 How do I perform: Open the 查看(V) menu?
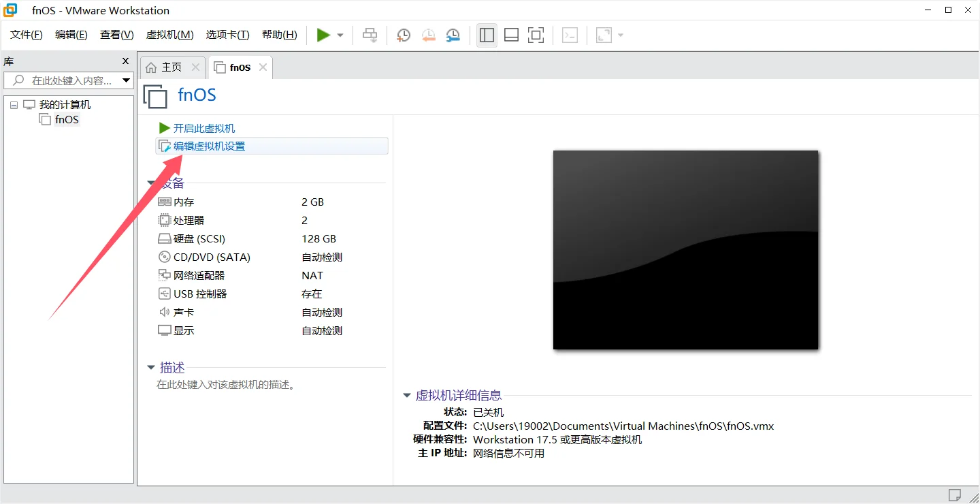[x=117, y=35]
